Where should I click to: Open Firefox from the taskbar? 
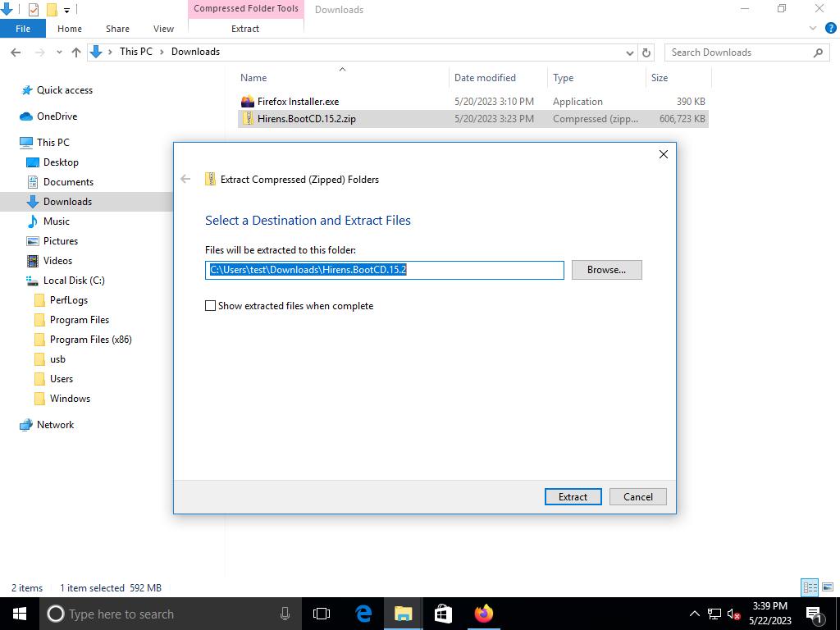483,614
